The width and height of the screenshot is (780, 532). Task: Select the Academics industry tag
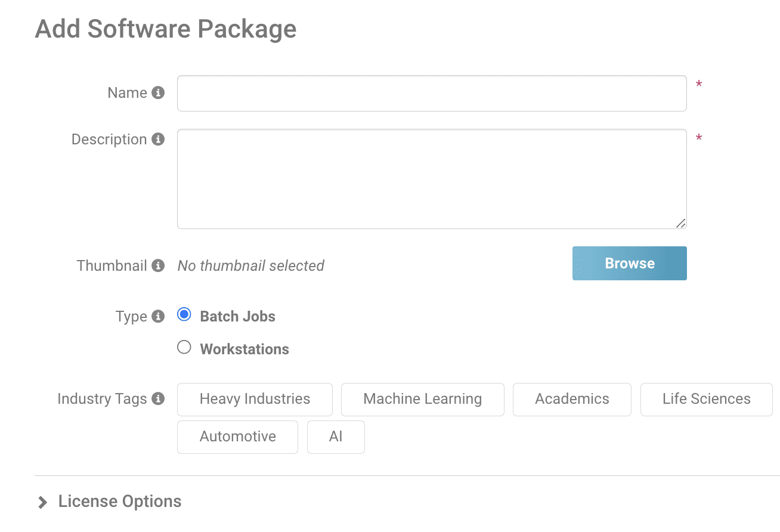tap(572, 399)
